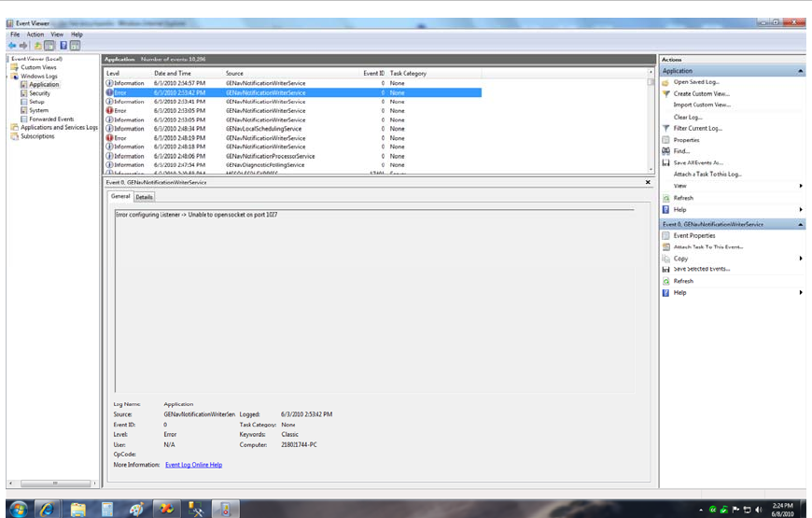Screen dimensions: 812x518
Task: Open the View menu
Action: click(57, 35)
